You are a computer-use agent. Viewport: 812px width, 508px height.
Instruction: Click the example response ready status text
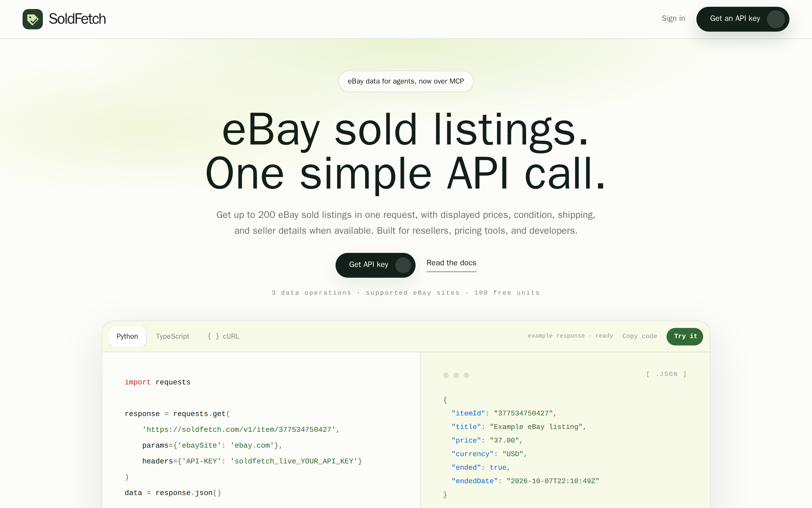coord(570,336)
